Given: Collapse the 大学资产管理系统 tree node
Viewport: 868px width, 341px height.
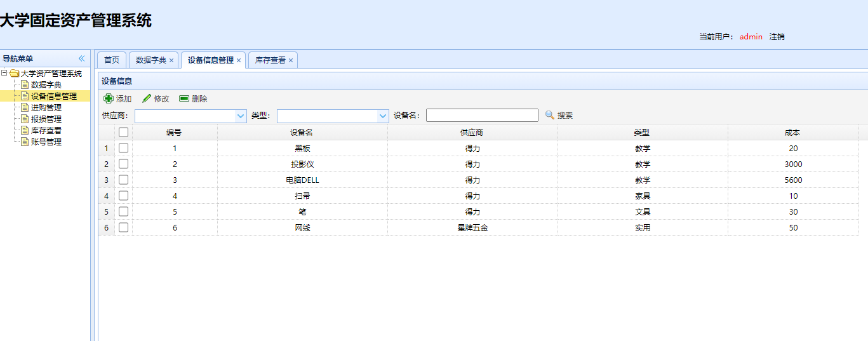Looking at the screenshot, I should click(4, 73).
